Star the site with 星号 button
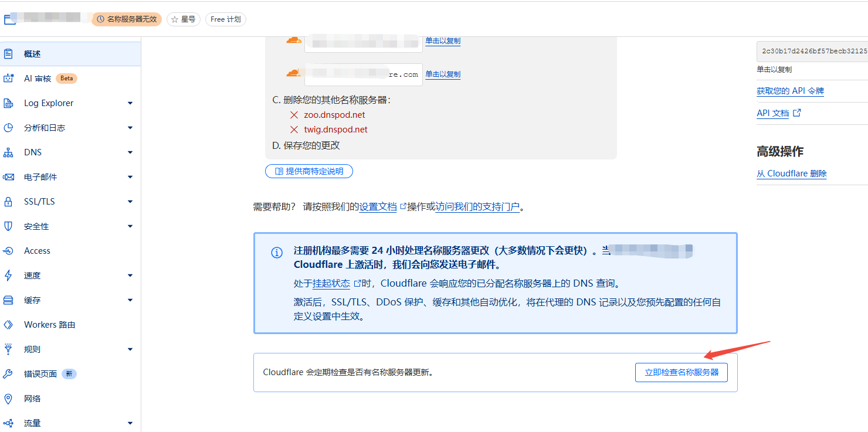Viewport: 868px width, 432px height. coord(184,19)
